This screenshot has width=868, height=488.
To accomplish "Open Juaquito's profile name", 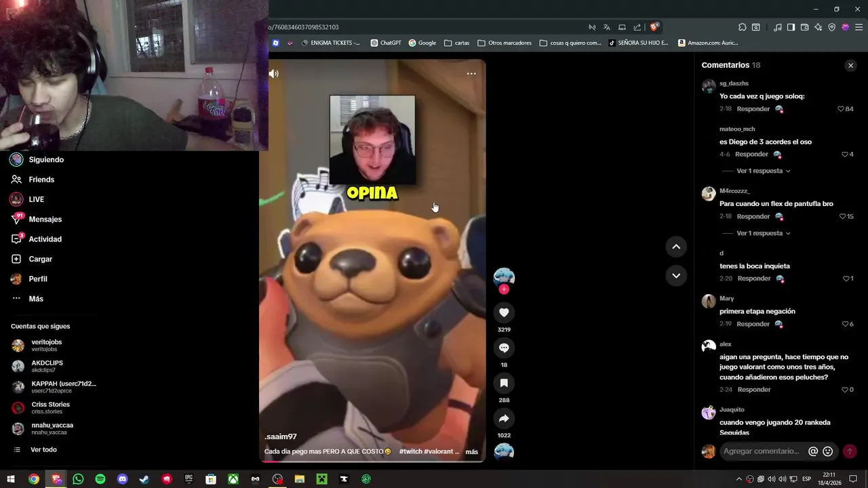I will 732,409.
